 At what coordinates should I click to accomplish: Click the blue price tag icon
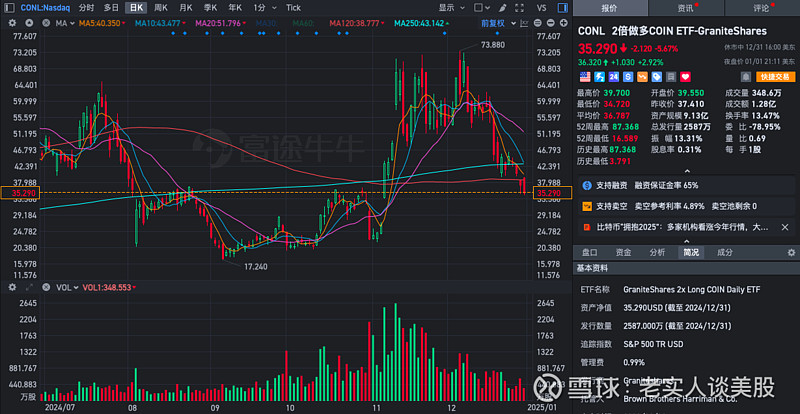(657, 77)
